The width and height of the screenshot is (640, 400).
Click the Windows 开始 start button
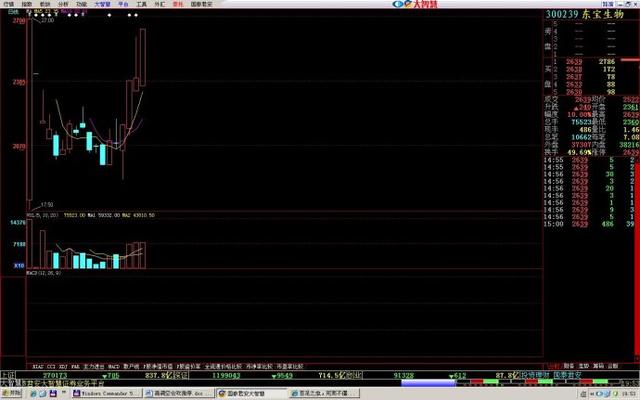11,393
